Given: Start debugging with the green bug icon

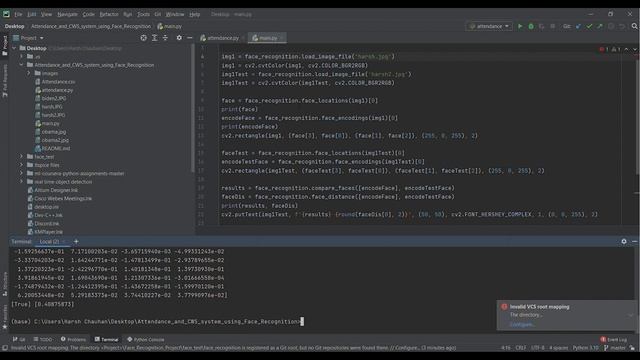Looking at the screenshot, I should (x=531, y=26).
